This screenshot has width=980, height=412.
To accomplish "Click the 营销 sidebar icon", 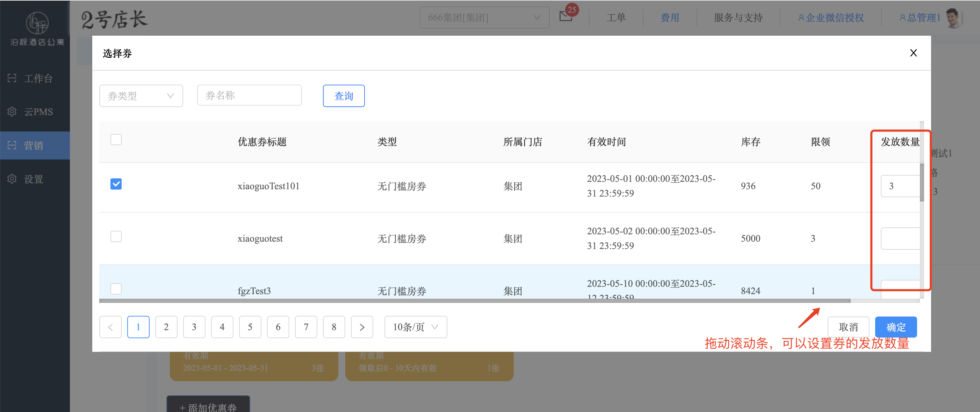I will [12, 145].
